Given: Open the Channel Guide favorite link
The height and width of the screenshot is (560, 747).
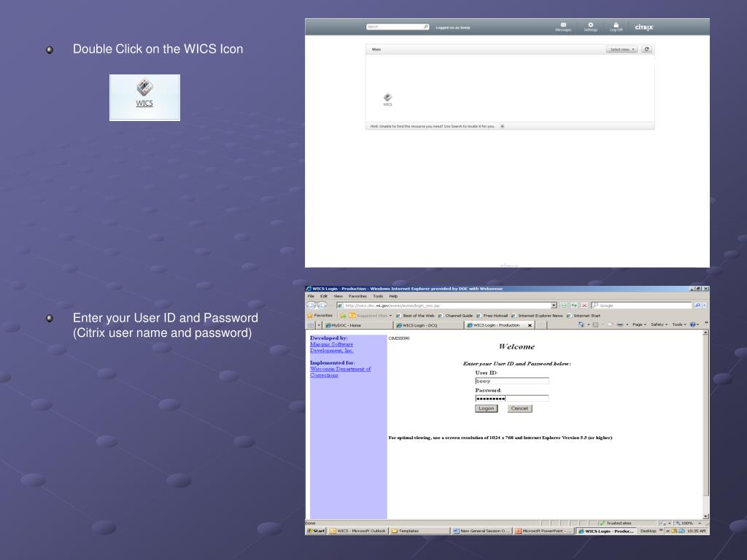Looking at the screenshot, I should pos(455,316).
